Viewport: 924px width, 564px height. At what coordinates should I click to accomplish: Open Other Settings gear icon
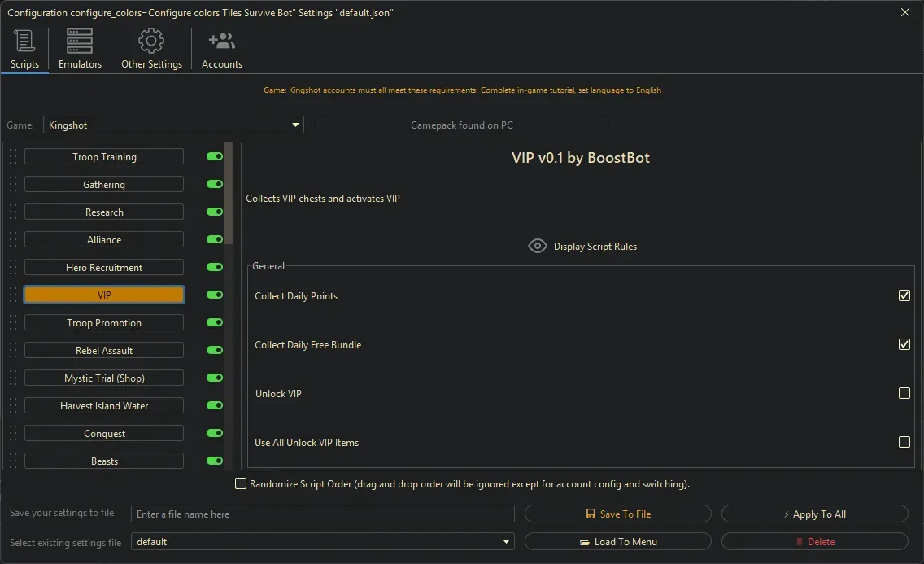(151, 41)
